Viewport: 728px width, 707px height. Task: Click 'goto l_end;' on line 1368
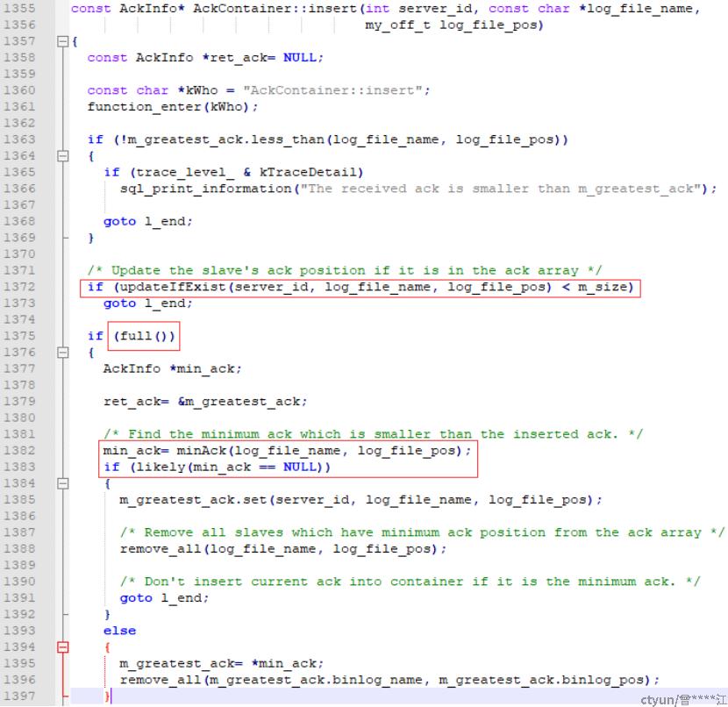[x=147, y=221]
